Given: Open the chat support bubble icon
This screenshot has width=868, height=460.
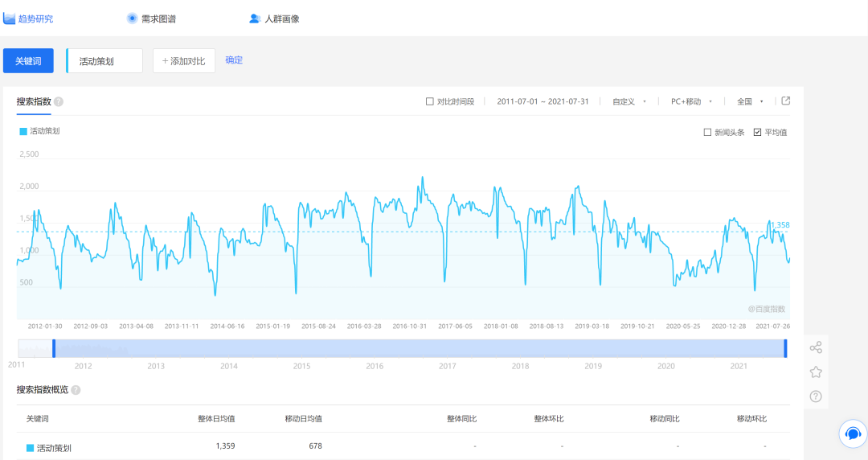Looking at the screenshot, I should pyautogui.click(x=853, y=433).
